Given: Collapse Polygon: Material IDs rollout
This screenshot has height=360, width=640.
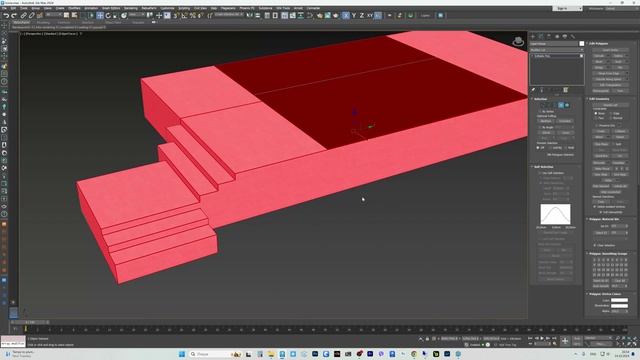Looking at the screenshot, I should tap(604, 219).
